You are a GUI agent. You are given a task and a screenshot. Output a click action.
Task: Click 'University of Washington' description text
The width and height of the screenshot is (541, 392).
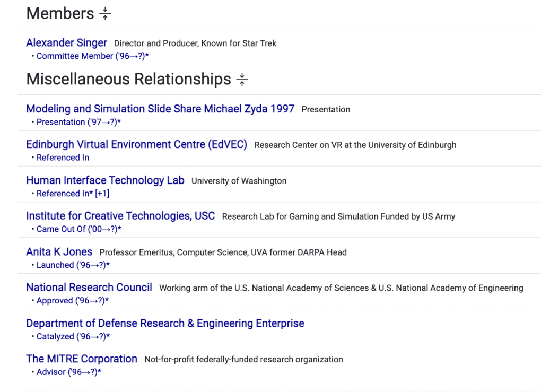tap(239, 181)
